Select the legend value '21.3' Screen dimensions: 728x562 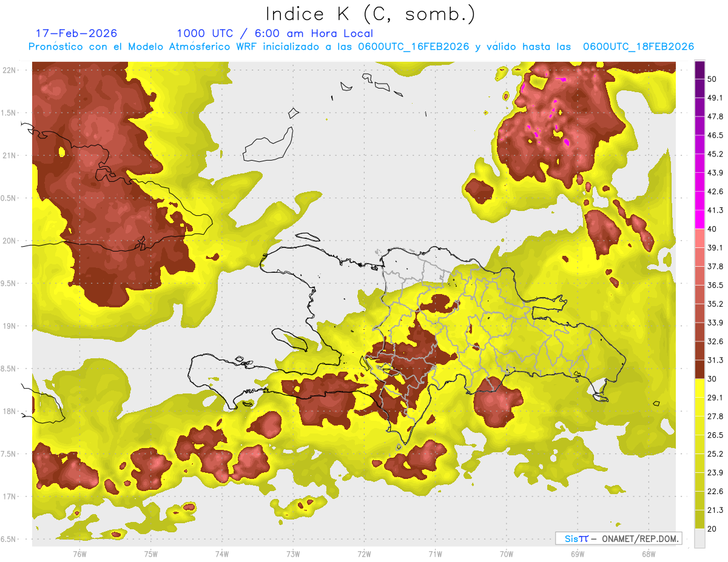[715, 510]
